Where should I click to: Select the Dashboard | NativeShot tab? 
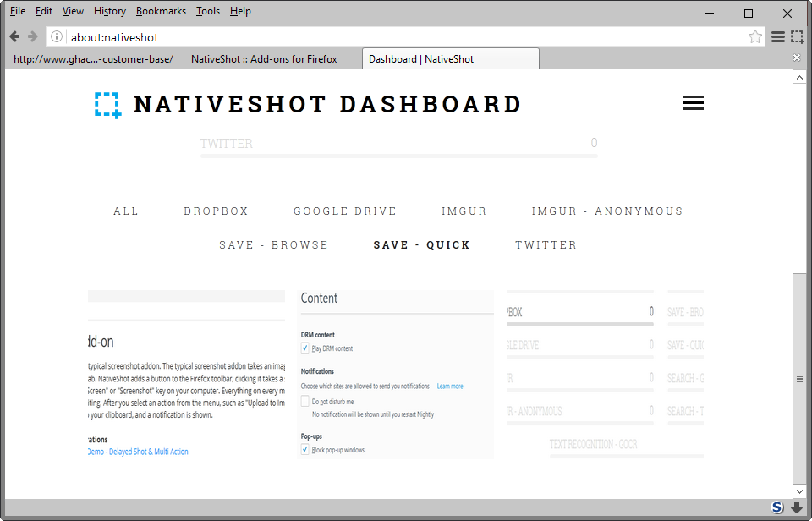pyautogui.click(x=451, y=58)
